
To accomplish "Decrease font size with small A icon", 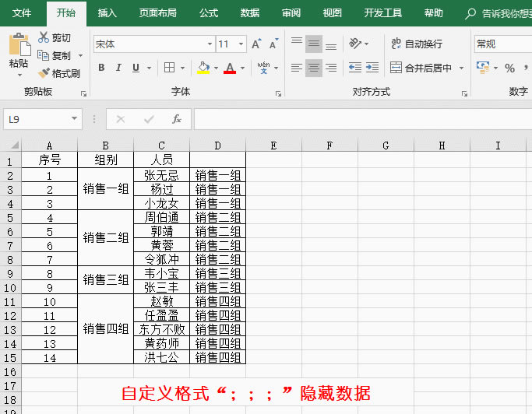I will pos(273,44).
